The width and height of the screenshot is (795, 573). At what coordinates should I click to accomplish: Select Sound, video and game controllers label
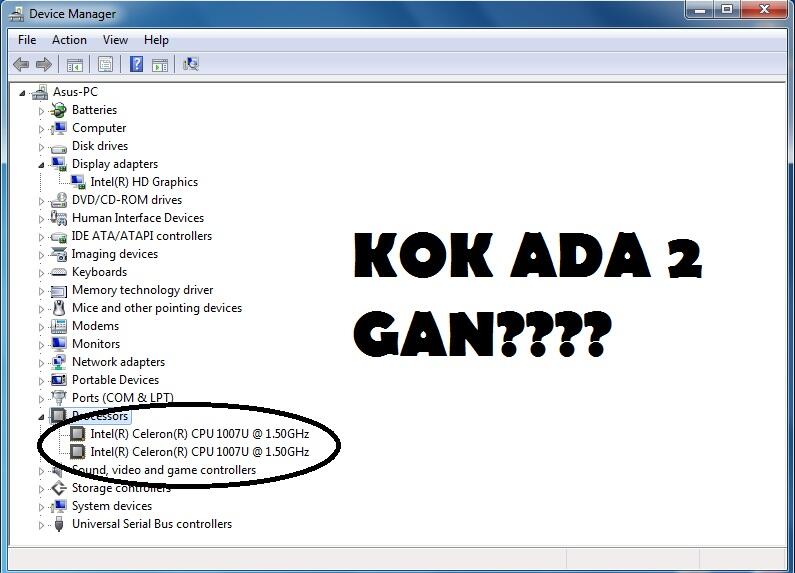(x=164, y=470)
